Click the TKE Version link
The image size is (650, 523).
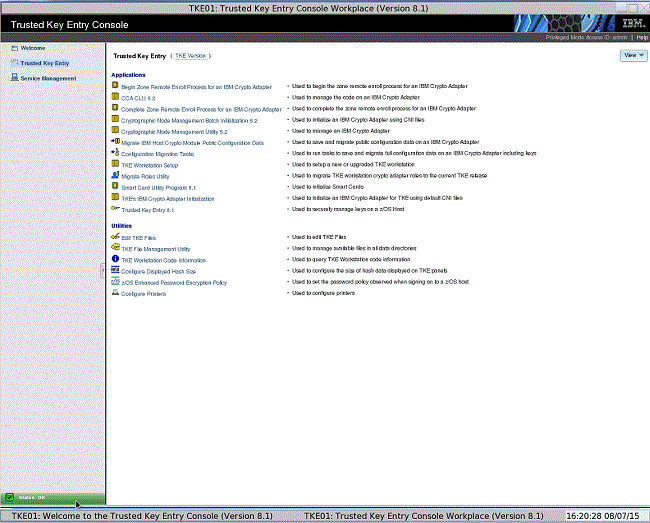click(x=190, y=57)
